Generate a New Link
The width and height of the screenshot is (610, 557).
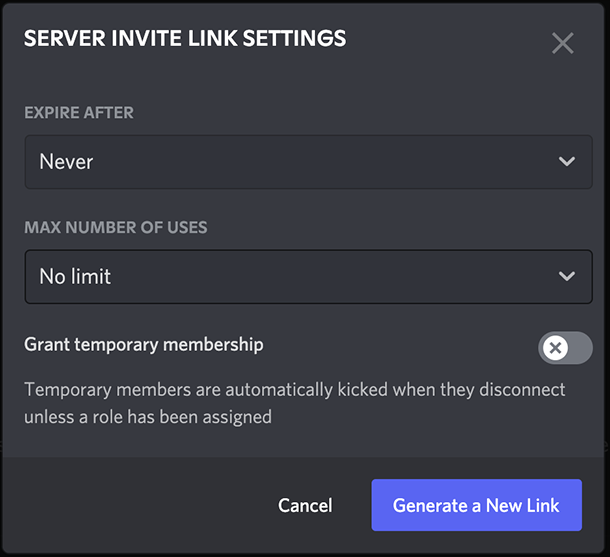pyautogui.click(x=477, y=505)
